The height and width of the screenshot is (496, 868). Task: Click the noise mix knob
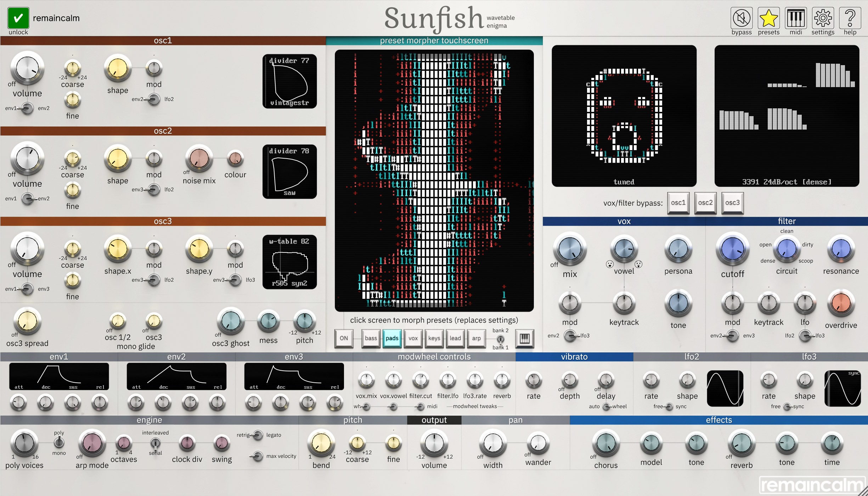(199, 158)
